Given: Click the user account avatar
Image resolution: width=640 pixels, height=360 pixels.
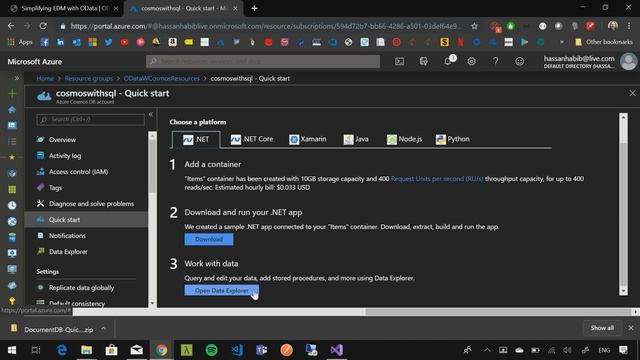Looking at the screenshot, I should pos(629,62).
